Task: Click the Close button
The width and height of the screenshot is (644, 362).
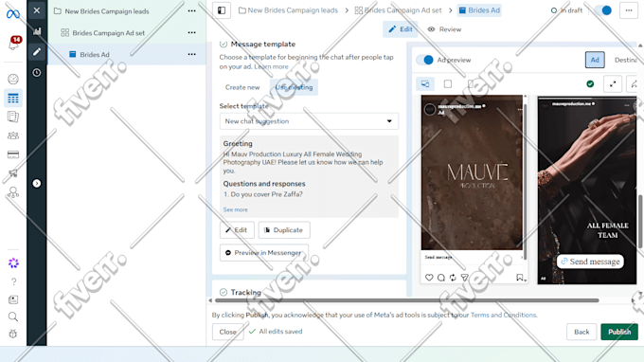Action: (227, 332)
